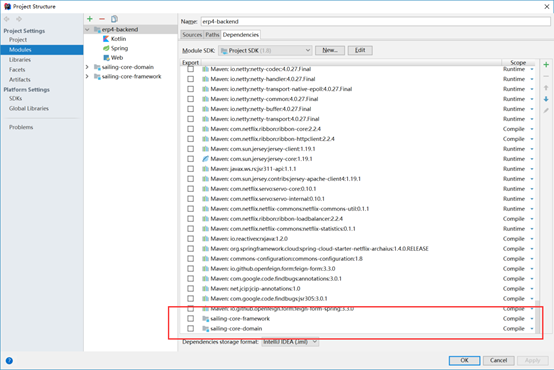The width and height of the screenshot is (554, 370).
Task: Go back with the navigation arrow
Action: tap(7, 19)
